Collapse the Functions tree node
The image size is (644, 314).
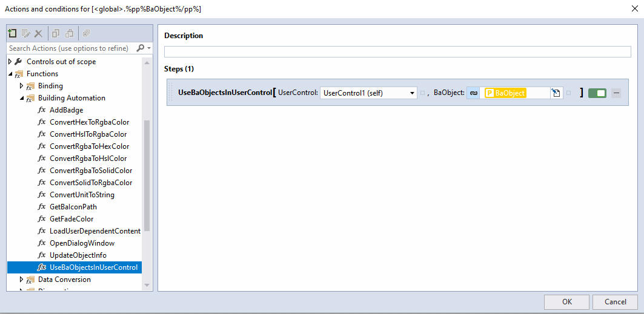[x=10, y=74]
